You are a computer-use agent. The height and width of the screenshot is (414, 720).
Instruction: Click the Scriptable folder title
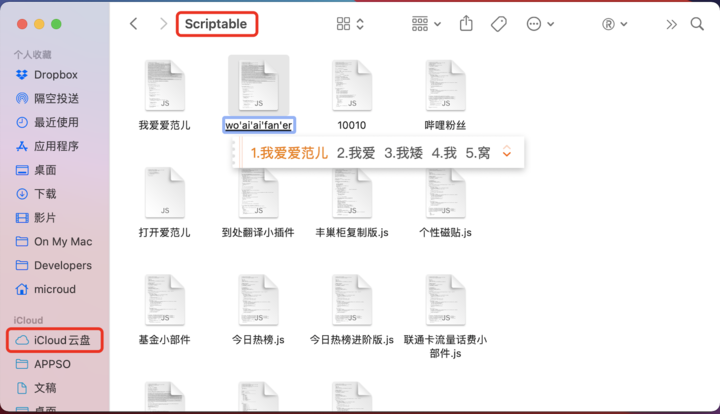[x=216, y=24]
